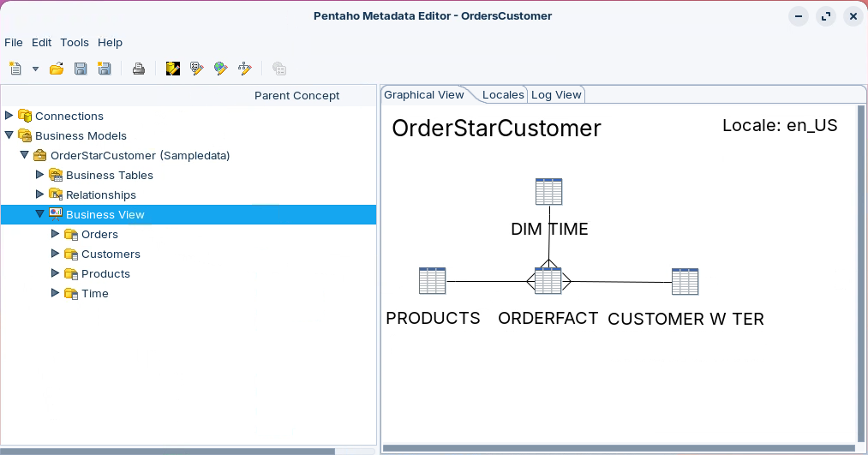Click the globe with pencil icon
Image resolution: width=868 pixels, height=455 pixels.
[x=220, y=69]
